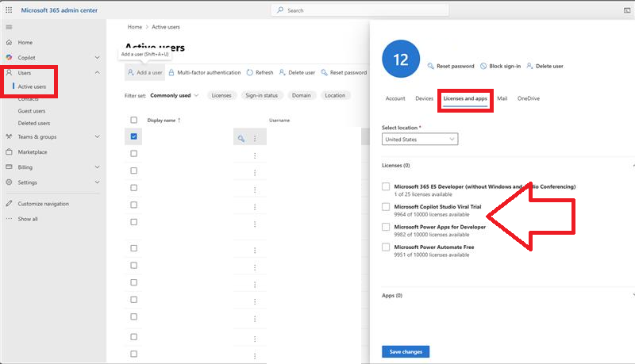Switch to the OneDrive tab

(x=529, y=98)
